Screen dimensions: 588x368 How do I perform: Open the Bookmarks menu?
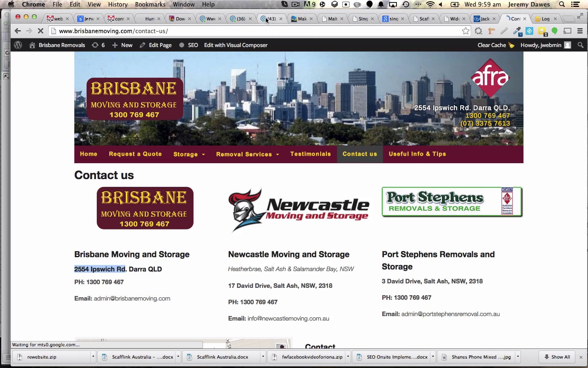(150, 4)
